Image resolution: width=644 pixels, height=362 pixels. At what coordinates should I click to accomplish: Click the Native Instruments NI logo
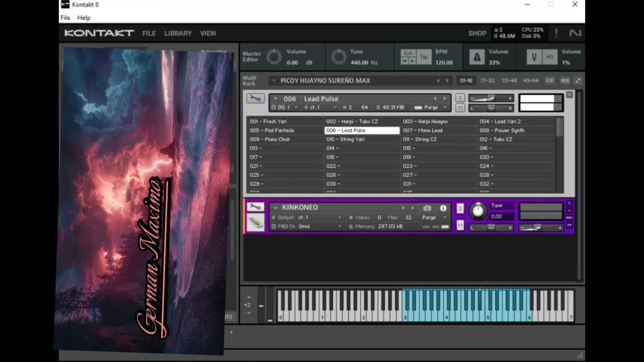(x=575, y=33)
